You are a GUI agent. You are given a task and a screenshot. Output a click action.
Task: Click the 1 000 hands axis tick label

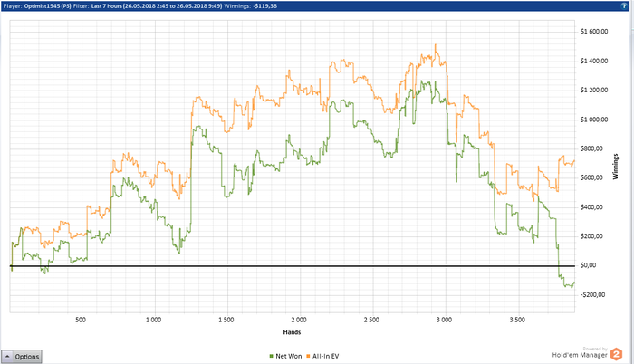pos(154,320)
